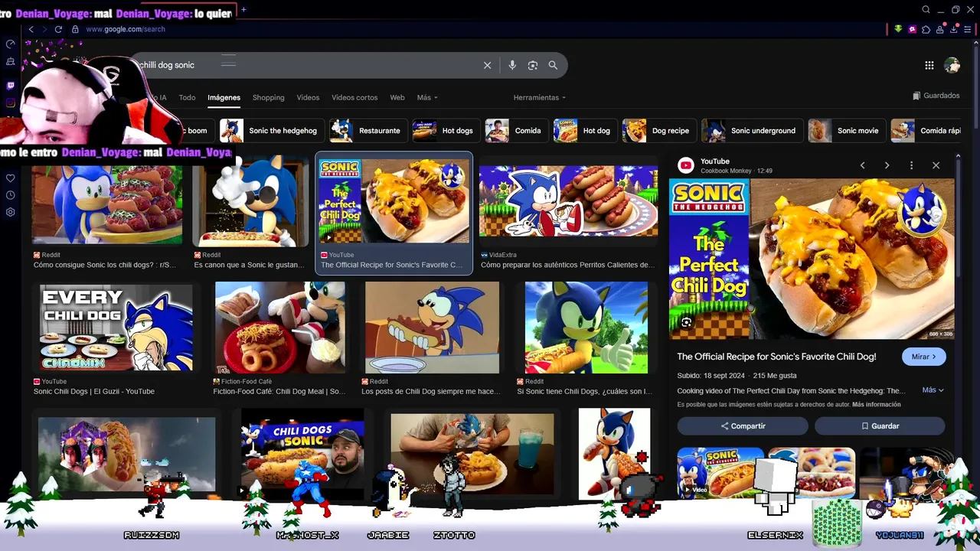Image resolution: width=980 pixels, height=551 pixels.
Task: Open the Más información link
Action: tap(876, 405)
